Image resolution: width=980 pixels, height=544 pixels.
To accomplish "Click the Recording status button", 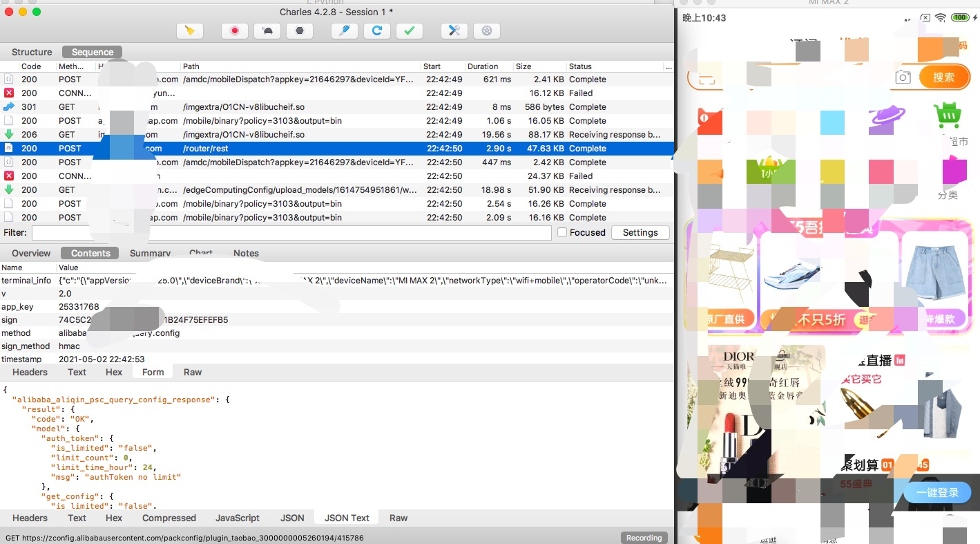I will pos(644,538).
